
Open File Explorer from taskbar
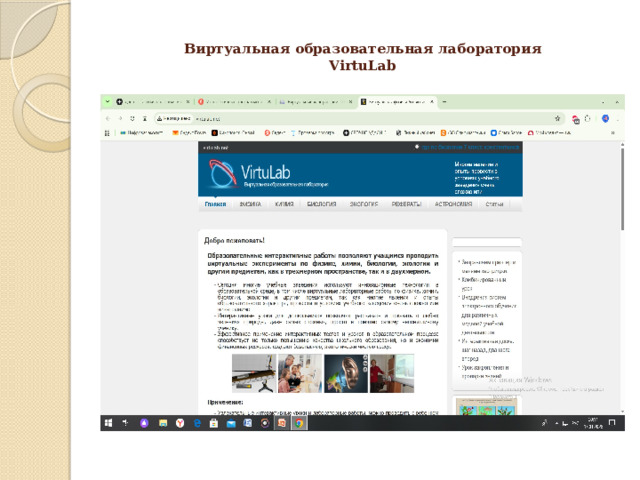point(163,423)
